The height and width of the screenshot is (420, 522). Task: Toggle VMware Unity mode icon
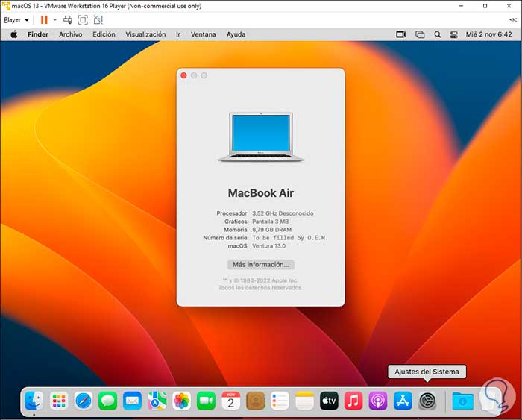(98, 20)
